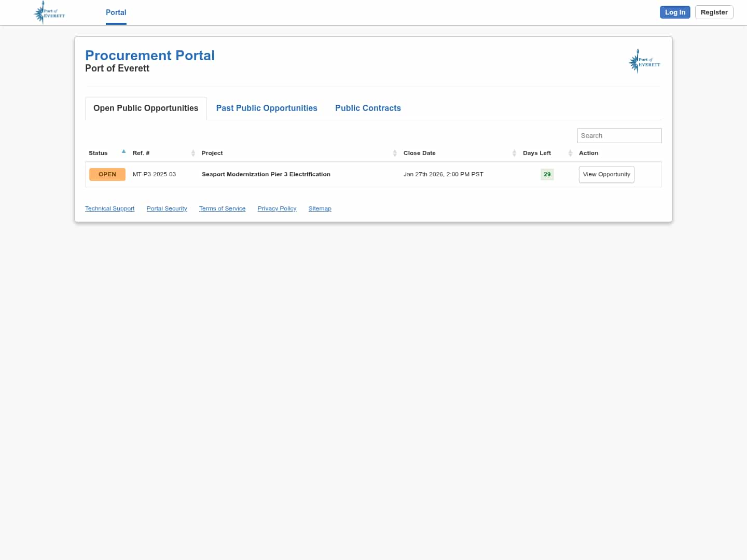Expand sorting options on Ref. # header
The width and height of the screenshot is (747, 560).
point(192,153)
